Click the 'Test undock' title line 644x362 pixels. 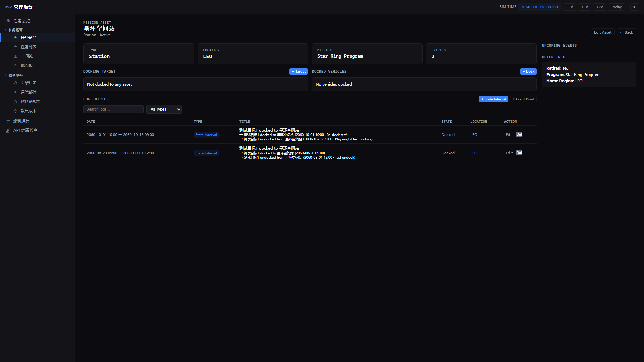pos(297,158)
